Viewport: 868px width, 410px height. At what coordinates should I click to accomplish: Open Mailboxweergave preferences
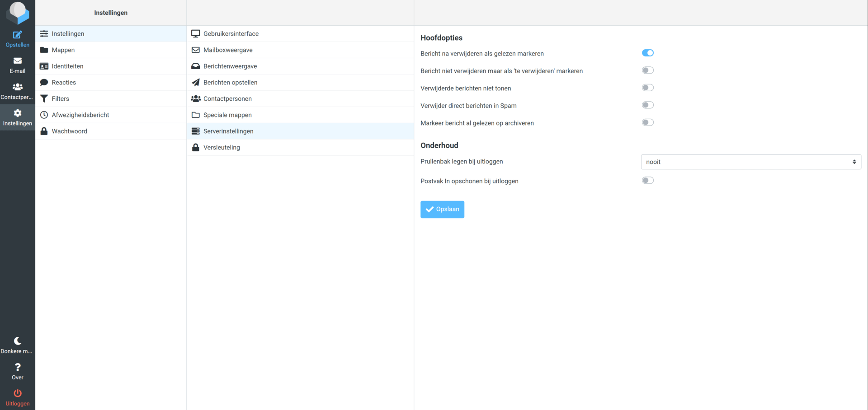(x=300, y=50)
